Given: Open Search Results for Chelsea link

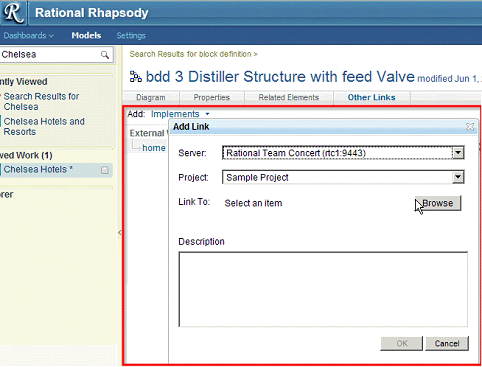Looking at the screenshot, I should click(41, 101).
